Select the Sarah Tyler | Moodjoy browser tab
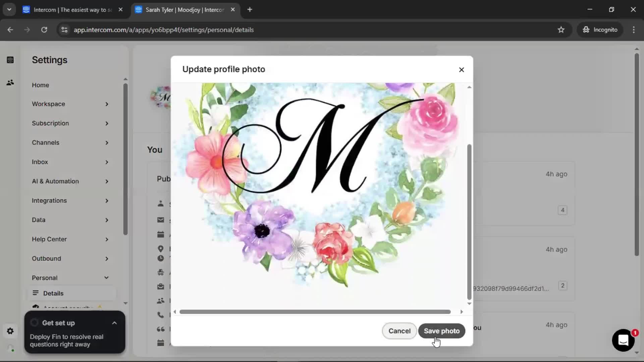 click(x=185, y=10)
